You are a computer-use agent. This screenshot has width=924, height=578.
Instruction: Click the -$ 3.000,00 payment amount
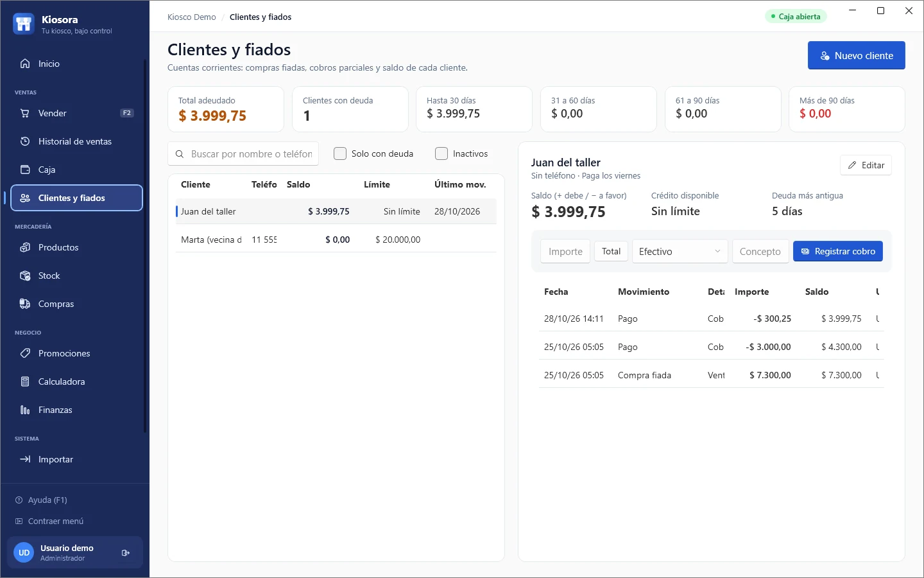click(768, 347)
